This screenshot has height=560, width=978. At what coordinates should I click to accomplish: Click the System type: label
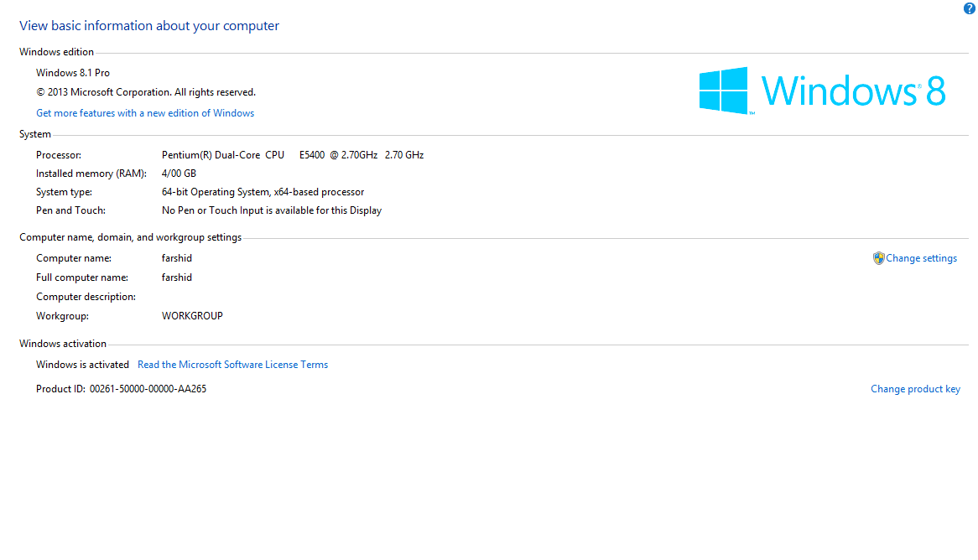coord(65,192)
